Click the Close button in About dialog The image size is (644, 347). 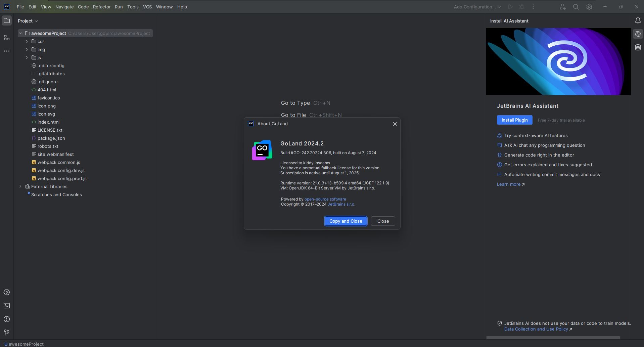383,221
